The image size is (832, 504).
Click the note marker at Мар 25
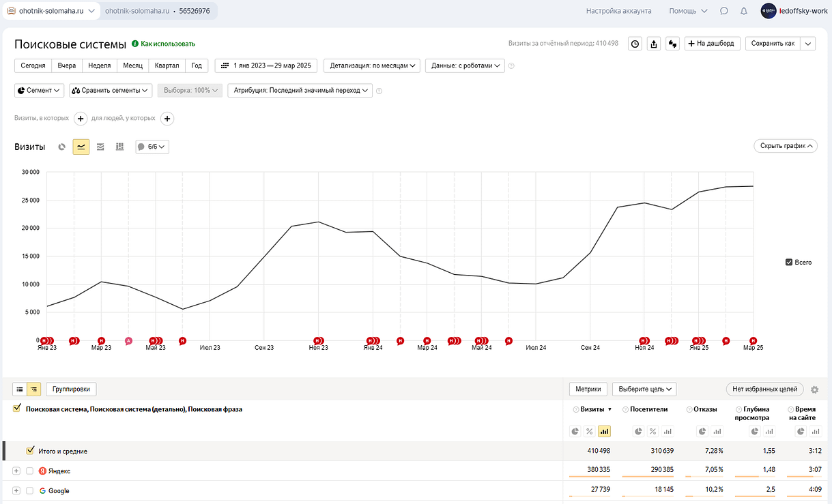pyautogui.click(x=754, y=340)
